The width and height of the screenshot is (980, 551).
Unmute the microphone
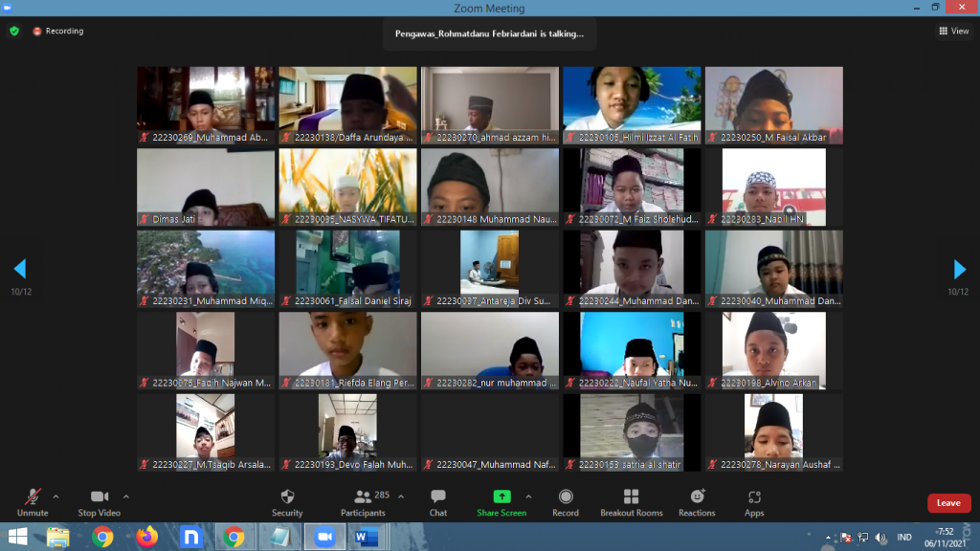point(32,501)
